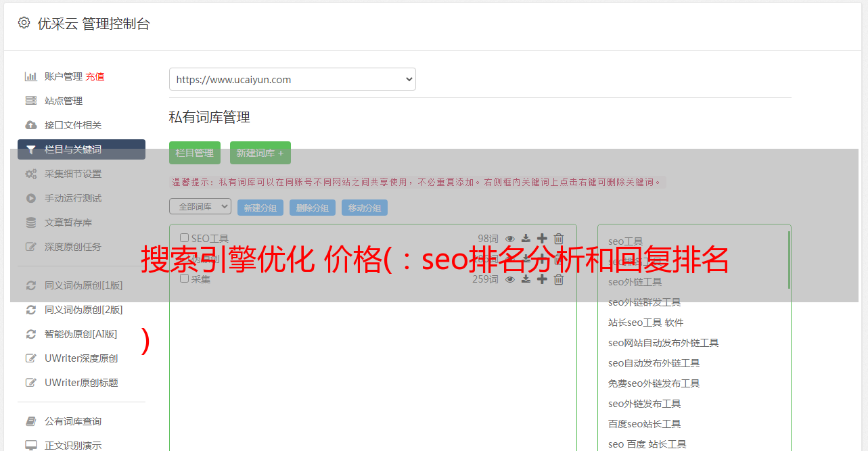This screenshot has height=451, width=868.
Task: Select keyword 'seo网站自动发布外链工具'
Action: point(664,343)
